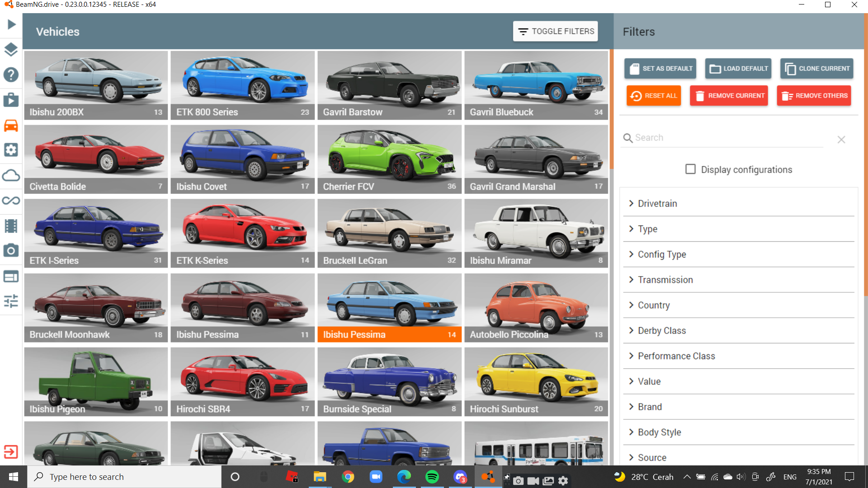Open the Help question mark icon
This screenshot has width=868, height=488.
click(x=11, y=75)
